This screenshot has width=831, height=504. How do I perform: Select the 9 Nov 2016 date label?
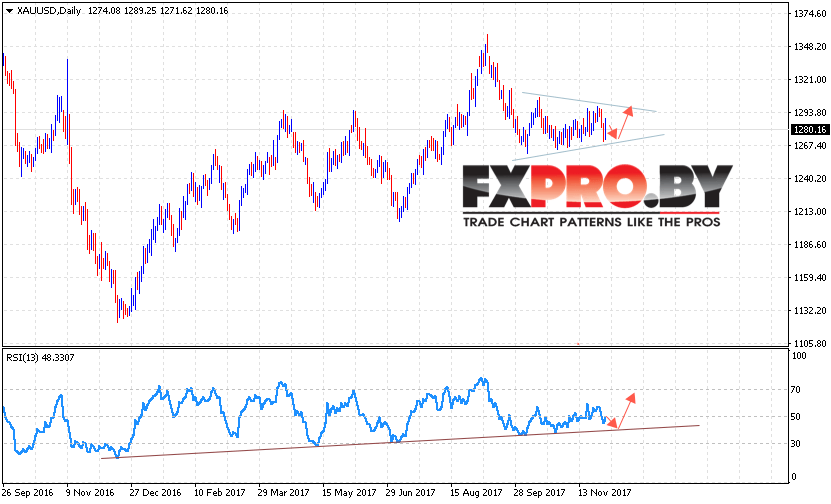tap(90, 493)
